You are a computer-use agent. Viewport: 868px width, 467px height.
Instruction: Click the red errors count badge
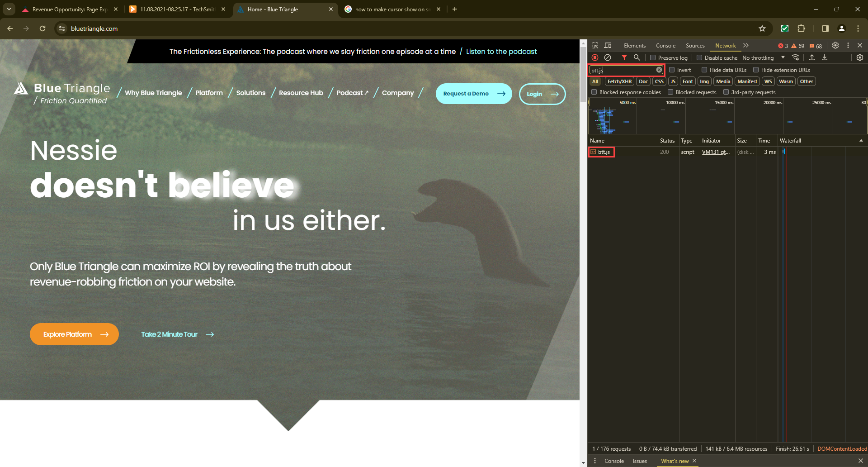click(783, 46)
